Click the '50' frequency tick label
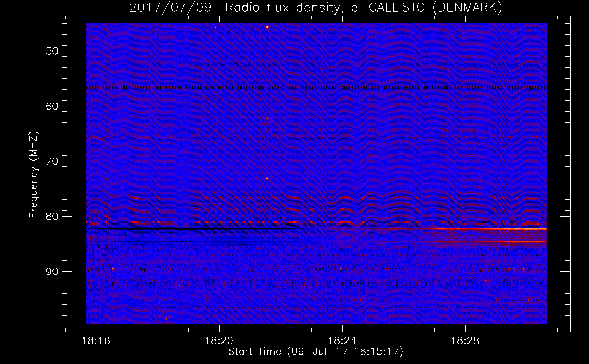 click(x=52, y=51)
